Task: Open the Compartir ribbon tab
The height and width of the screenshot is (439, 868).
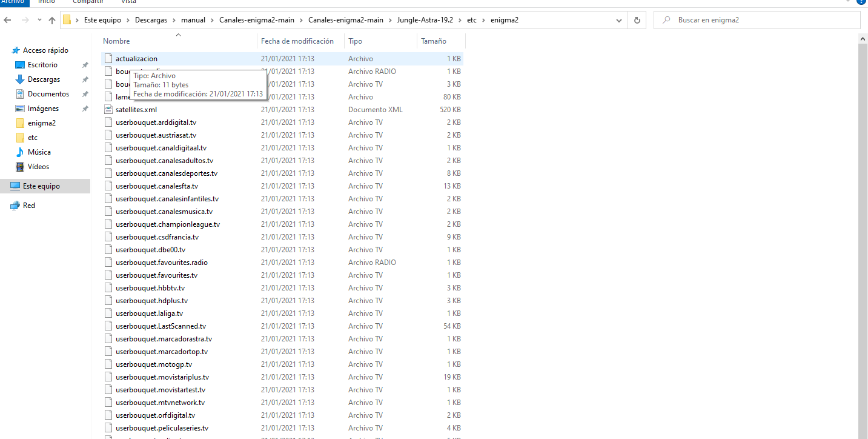Action: point(88,2)
